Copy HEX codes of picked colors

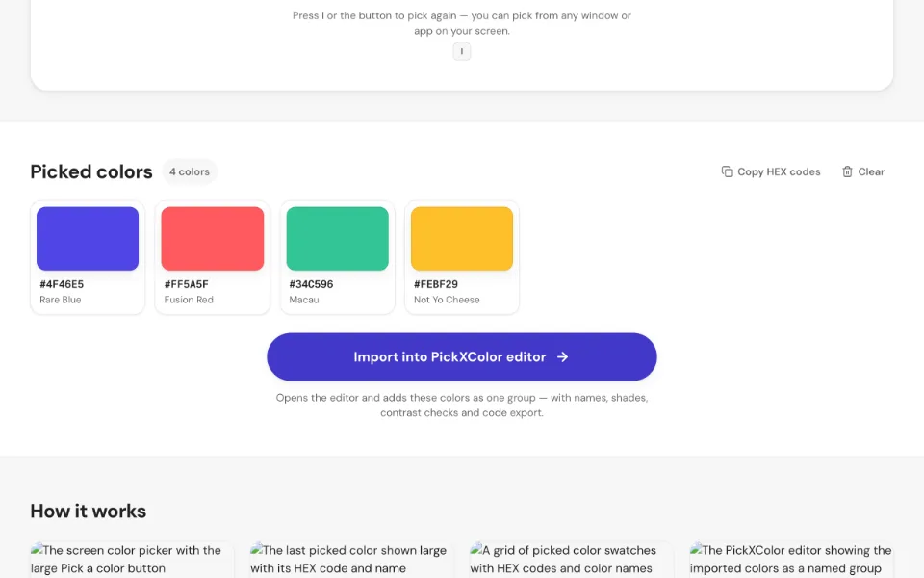(x=771, y=171)
